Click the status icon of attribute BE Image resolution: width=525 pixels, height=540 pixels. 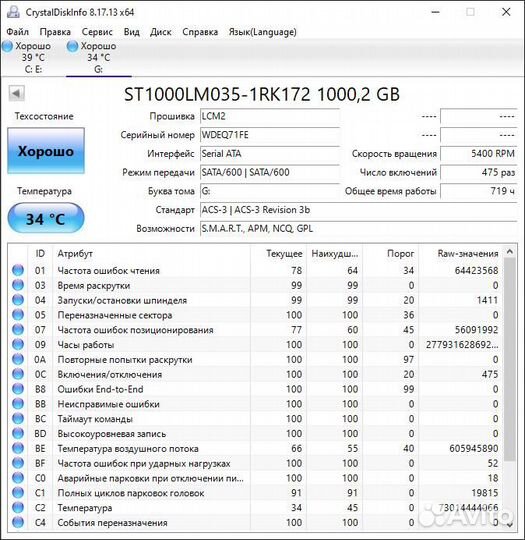click(18, 448)
